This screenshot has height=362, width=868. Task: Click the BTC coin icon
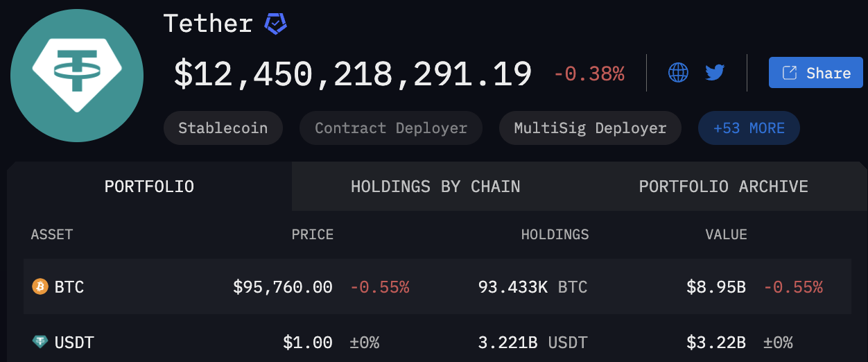[x=40, y=286]
